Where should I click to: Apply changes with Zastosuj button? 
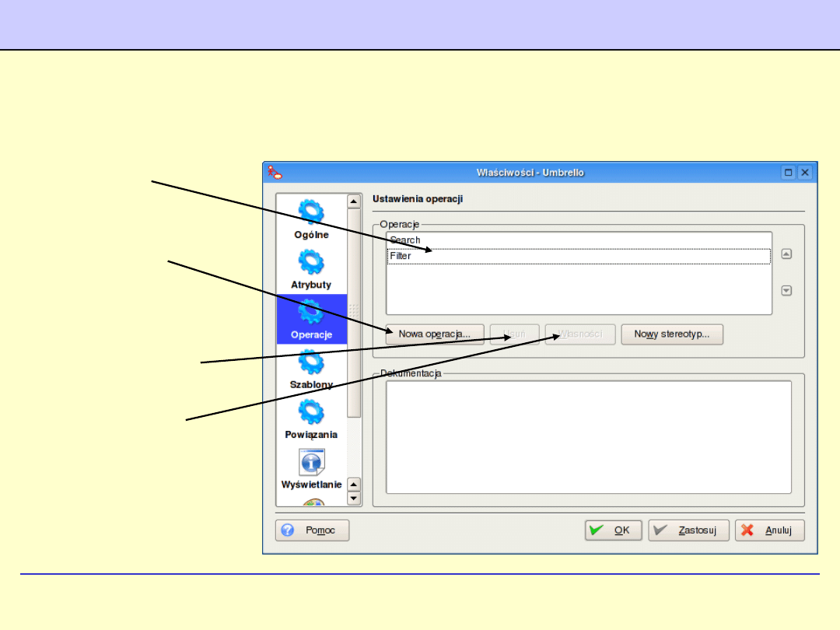click(688, 530)
